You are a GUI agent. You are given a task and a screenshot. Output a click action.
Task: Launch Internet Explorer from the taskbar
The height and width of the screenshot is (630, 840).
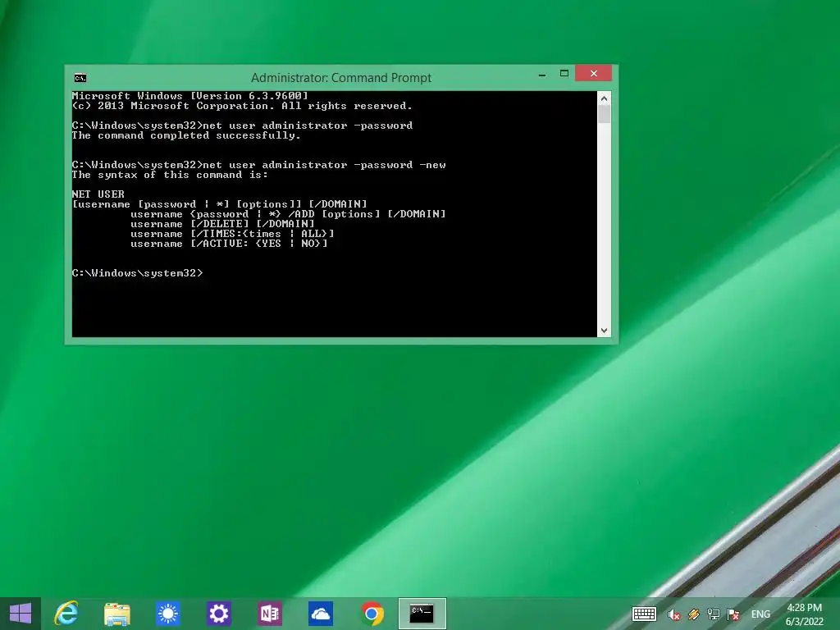point(67,614)
